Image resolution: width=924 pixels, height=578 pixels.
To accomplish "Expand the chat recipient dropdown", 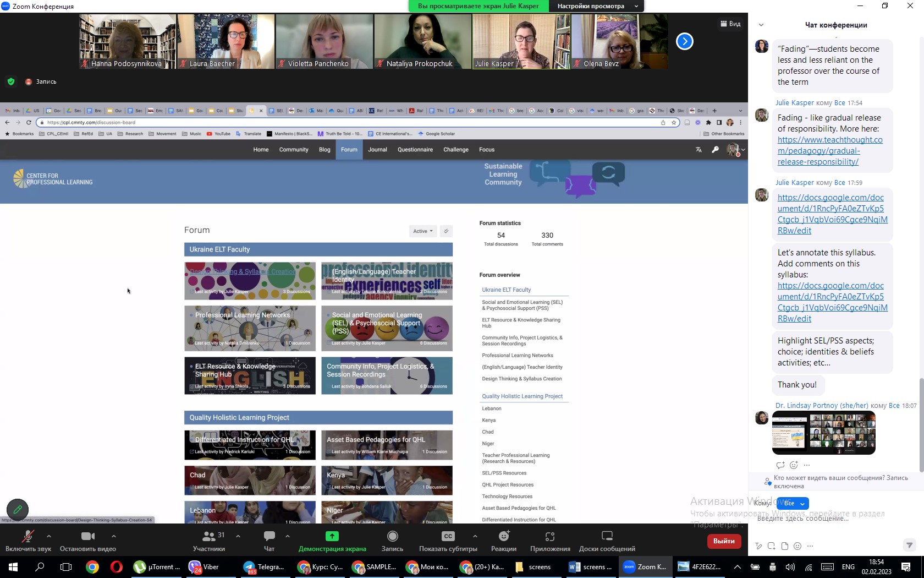I will point(795,503).
